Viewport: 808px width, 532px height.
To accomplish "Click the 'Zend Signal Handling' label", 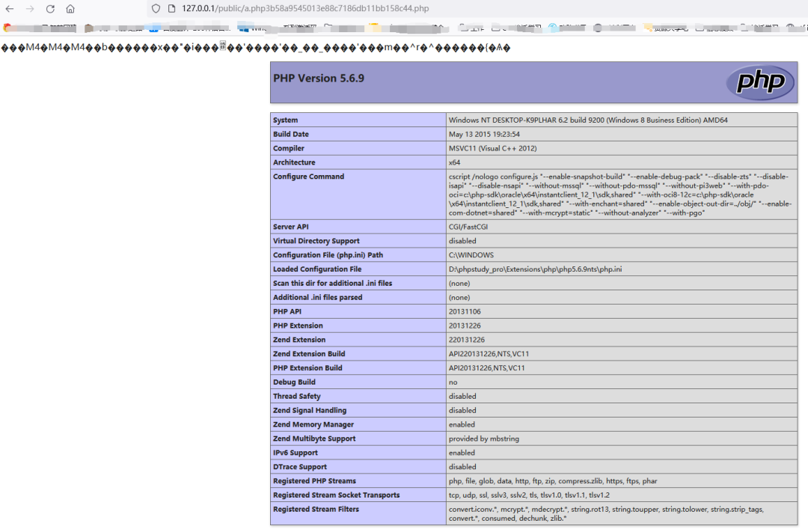I will tap(309, 410).
